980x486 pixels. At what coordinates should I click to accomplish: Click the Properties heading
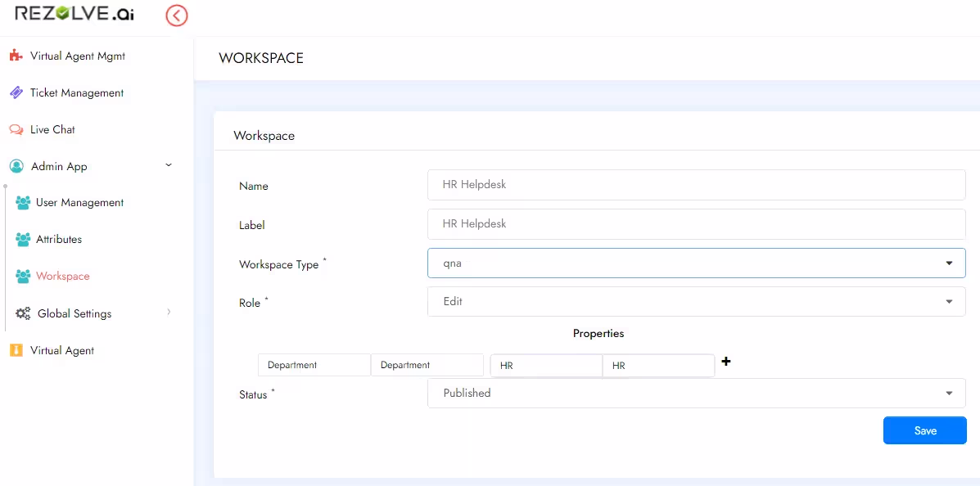[x=598, y=334]
